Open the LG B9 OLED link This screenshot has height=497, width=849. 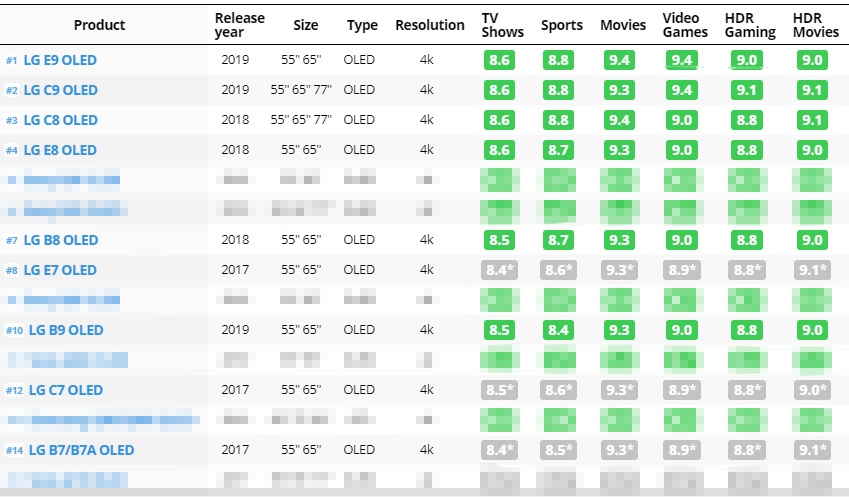coord(66,330)
